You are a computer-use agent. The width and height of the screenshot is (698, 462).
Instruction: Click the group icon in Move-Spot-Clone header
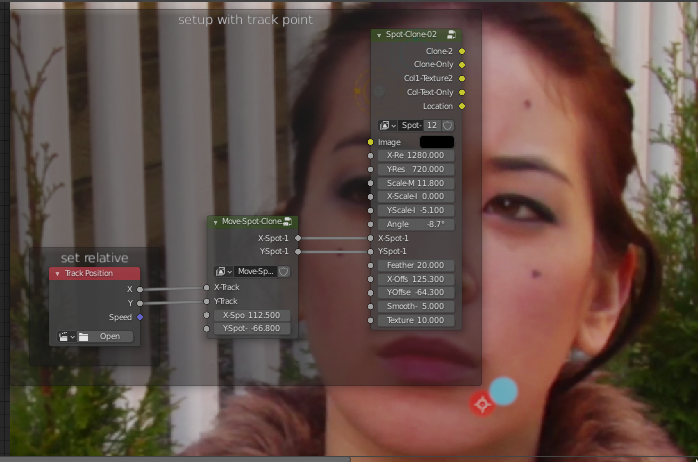click(x=288, y=221)
